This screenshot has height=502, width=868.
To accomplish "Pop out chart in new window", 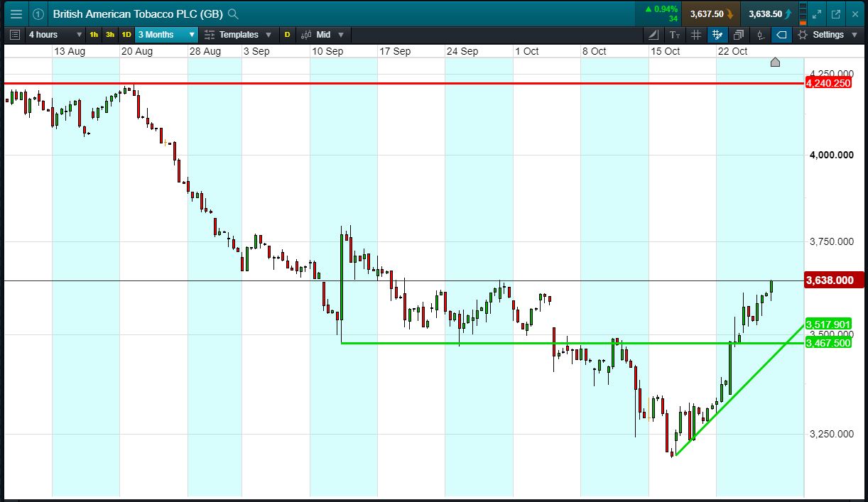I will [x=836, y=13].
